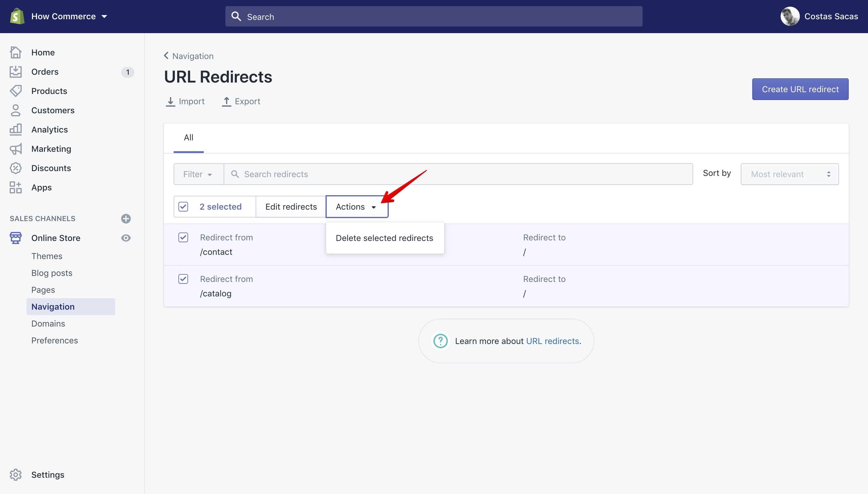Click the Orders count badge showing 1
The height and width of the screenshot is (494, 868).
[127, 72]
